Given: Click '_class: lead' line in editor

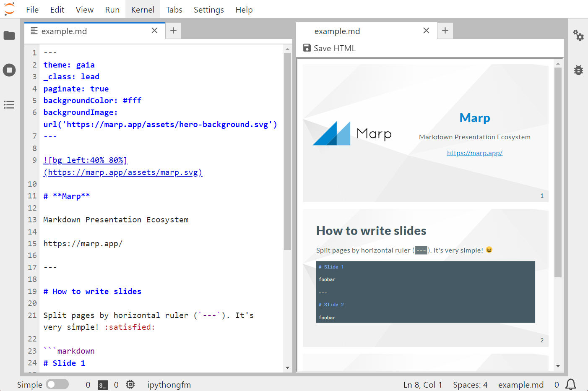Looking at the screenshot, I should click(x=71, y=76).
